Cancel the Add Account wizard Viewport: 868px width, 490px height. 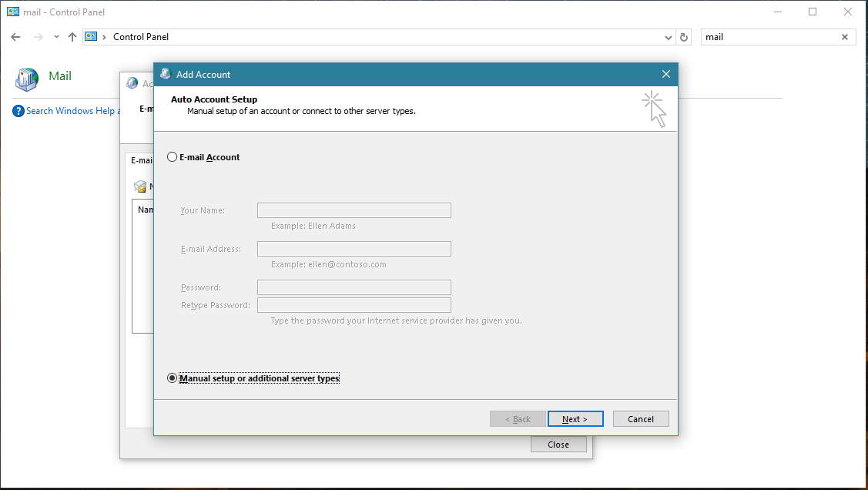click(x=640, y=419)
